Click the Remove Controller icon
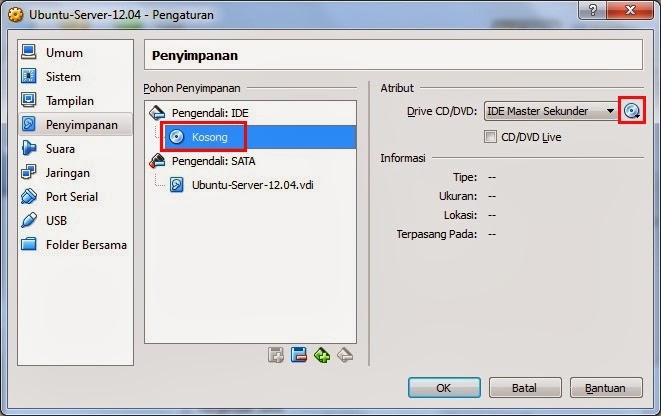Image resolution: width=661 pixels, height=416 pixels. click(x=299, y=355)
